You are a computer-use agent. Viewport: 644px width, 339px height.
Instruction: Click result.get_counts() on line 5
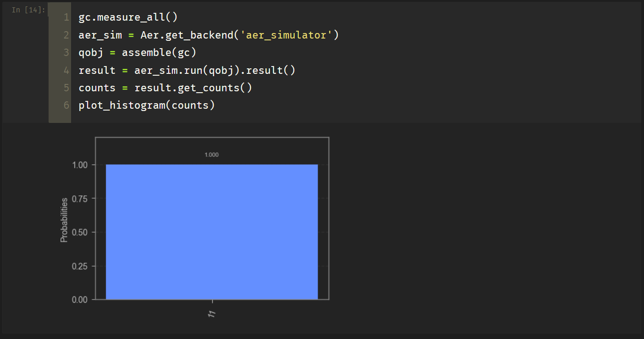193,88
